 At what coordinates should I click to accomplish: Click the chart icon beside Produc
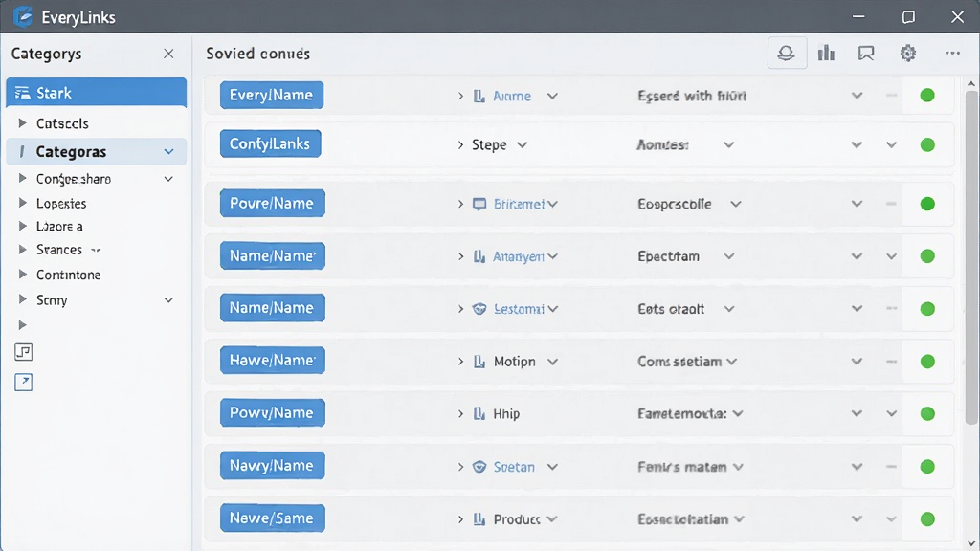[479, 519]
